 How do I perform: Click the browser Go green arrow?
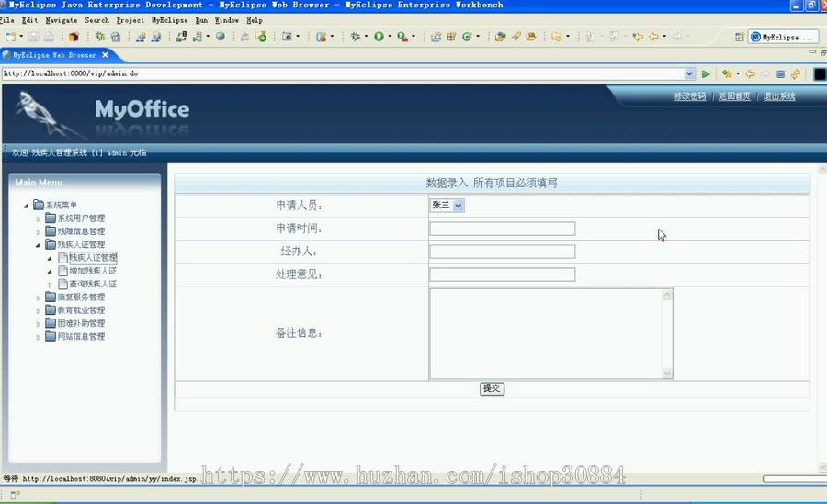pos(706,73)
